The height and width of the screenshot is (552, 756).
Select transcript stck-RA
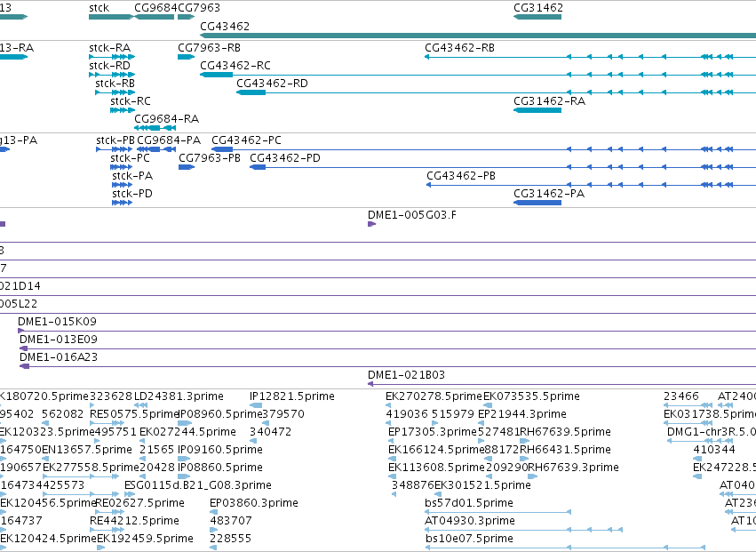[x=110, y=48]
